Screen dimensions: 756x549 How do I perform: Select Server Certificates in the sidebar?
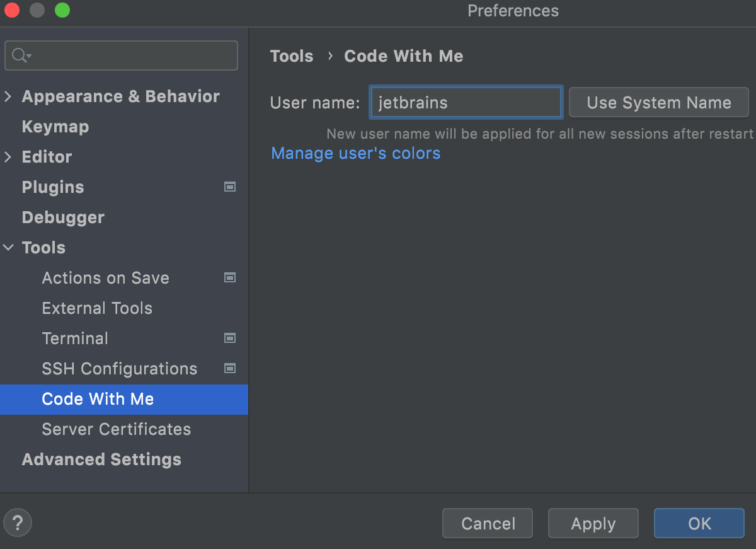click(116, 429)
